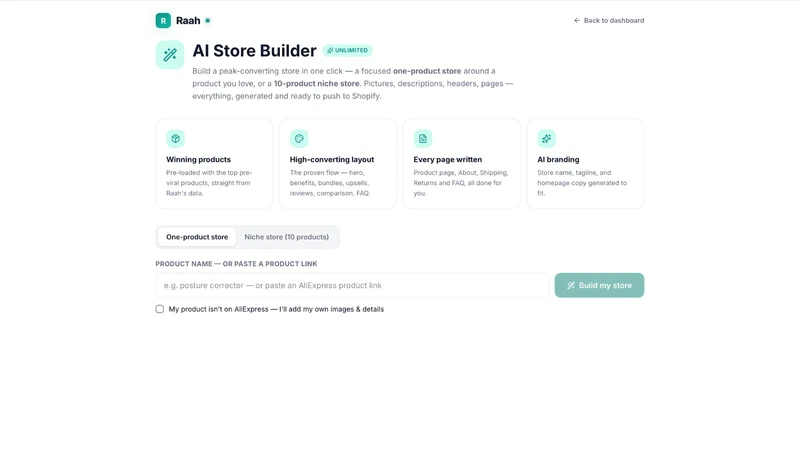Click the Build my store button
This screenshot has width=800, height=450.
(x=599, y=285)
